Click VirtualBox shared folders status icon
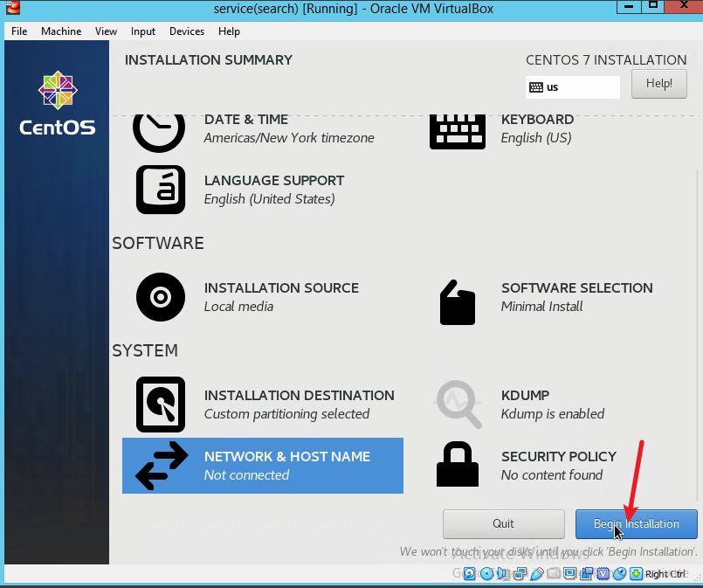 [554, 574]
